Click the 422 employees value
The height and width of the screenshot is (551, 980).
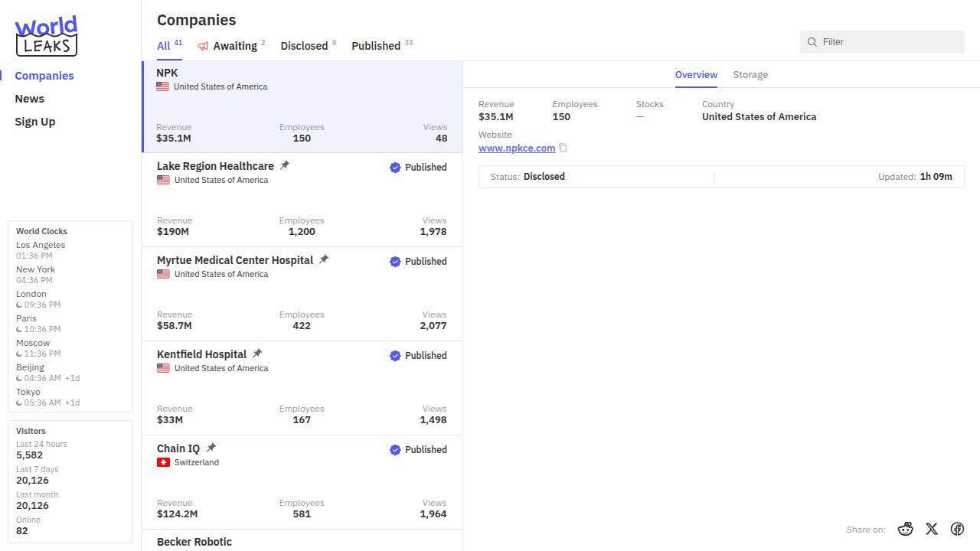tap(302, 326)
